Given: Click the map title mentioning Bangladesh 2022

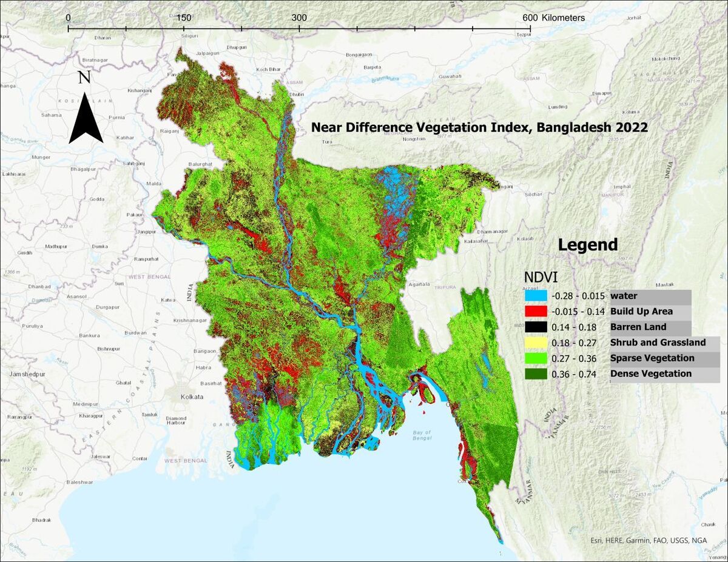Looking at the screenshot, I should coord(479,128).
